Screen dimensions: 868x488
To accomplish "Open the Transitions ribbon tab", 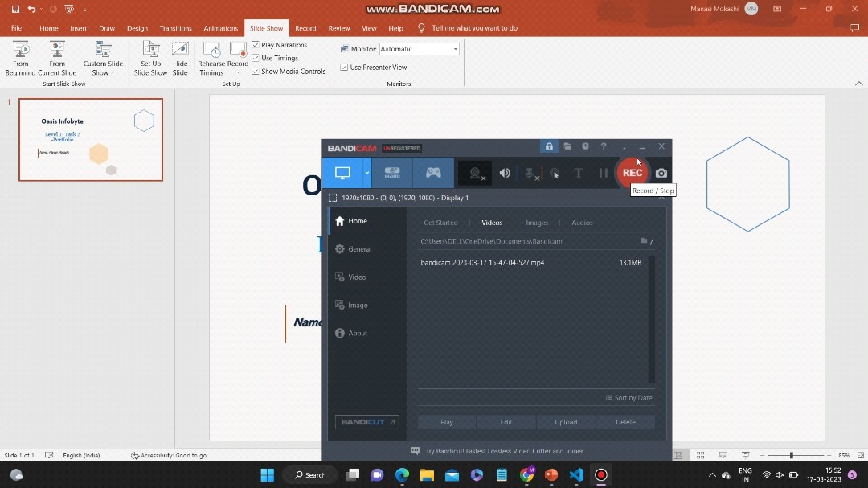I will 175,28.
